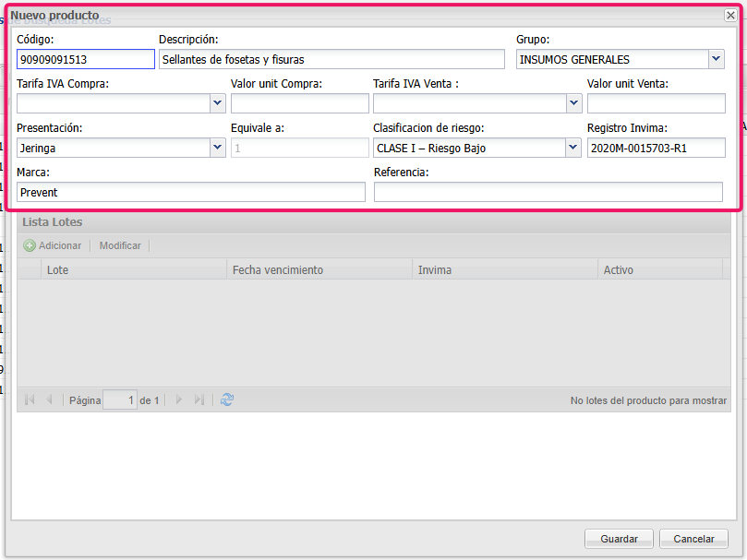Expand the Tarifa IVA Compra dropdown
The height and width of the screenshot is (560, 747).
click(x=218, y=103)
